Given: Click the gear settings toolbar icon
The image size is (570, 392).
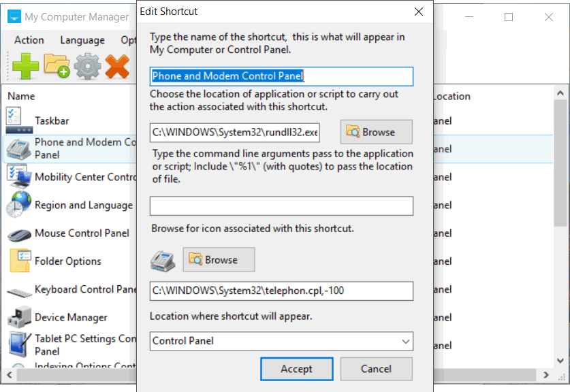Looking at the screenshot, I should (87, 67).
